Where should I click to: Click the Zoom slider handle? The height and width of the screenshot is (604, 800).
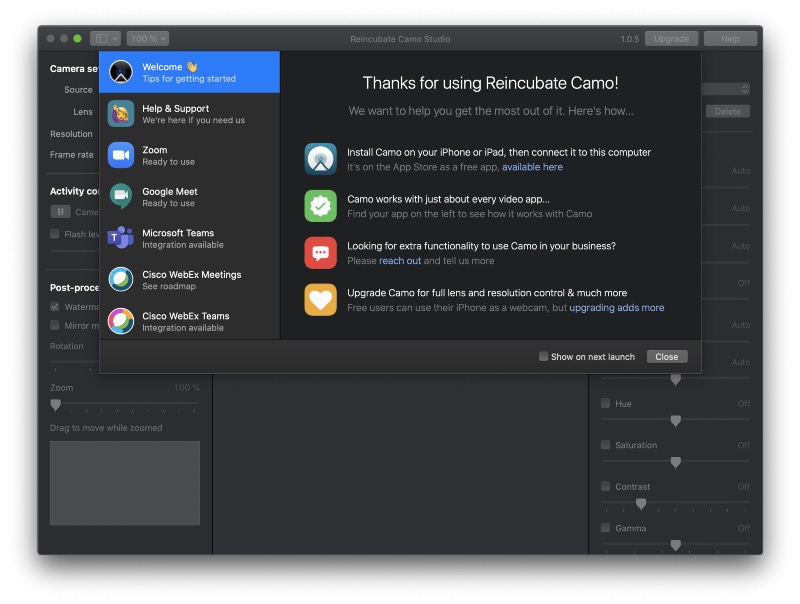click(56, 405)
